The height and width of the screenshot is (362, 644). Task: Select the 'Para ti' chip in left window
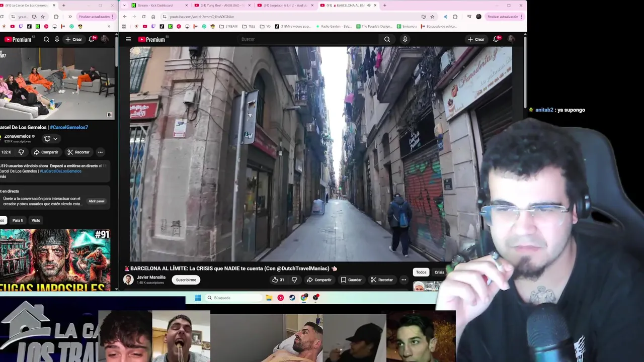(18, 220)
